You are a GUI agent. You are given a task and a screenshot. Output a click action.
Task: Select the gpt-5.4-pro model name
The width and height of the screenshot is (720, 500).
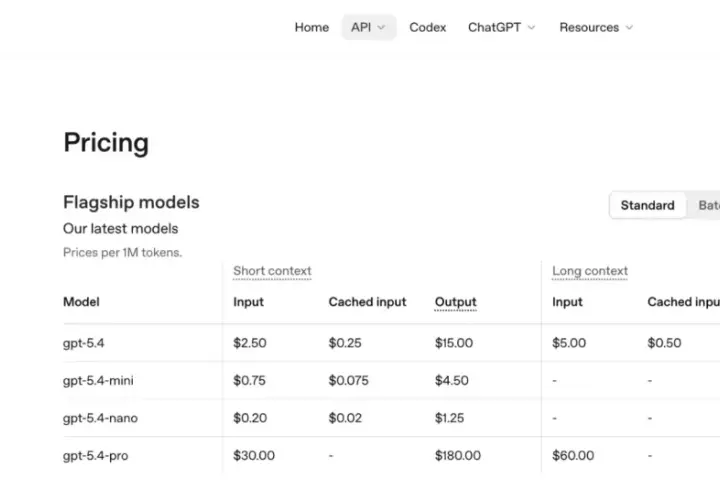[x=96, y=456]
